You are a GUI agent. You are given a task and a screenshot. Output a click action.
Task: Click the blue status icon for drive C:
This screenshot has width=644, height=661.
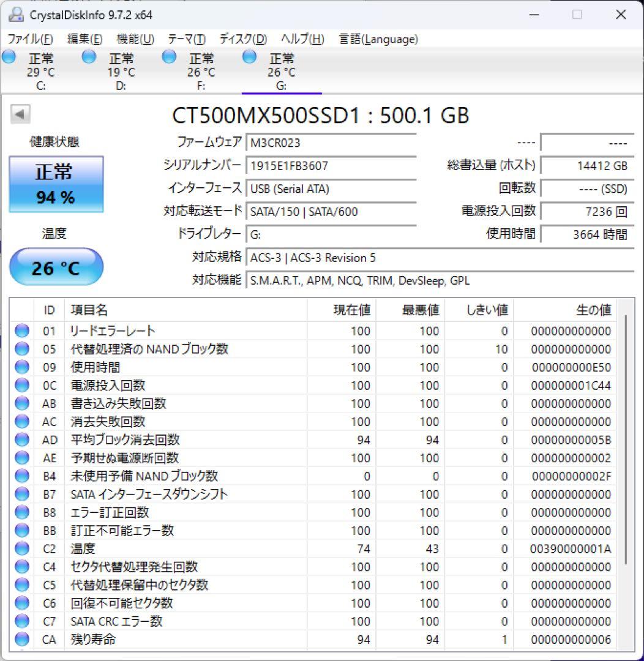tap(9, 56)
